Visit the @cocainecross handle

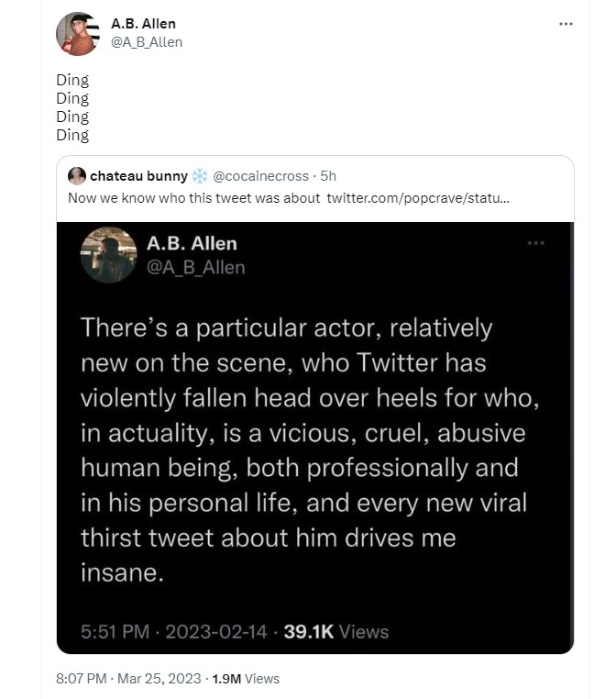(260, 176)
